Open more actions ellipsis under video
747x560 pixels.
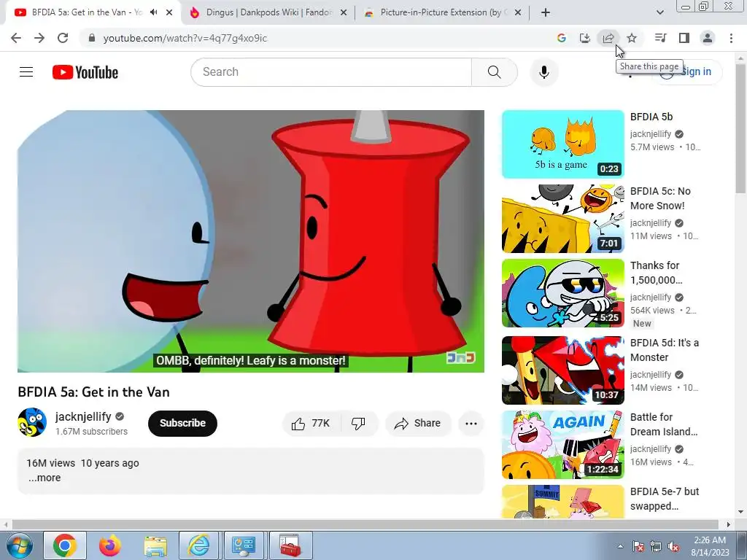471,424
